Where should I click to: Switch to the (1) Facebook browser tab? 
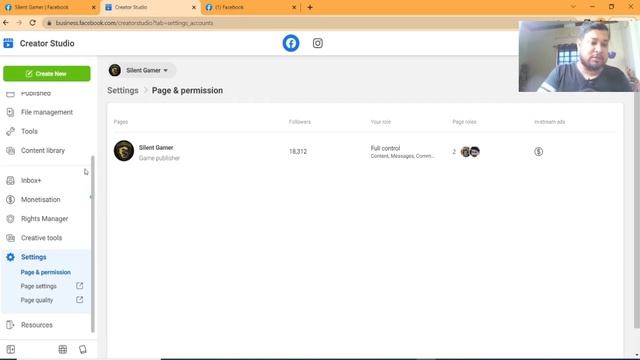(251, 7)
